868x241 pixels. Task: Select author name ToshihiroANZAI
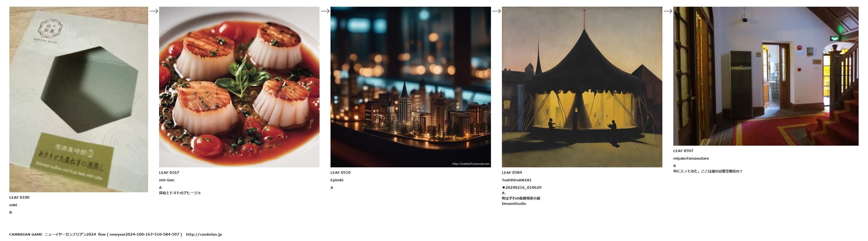(516, 180)
